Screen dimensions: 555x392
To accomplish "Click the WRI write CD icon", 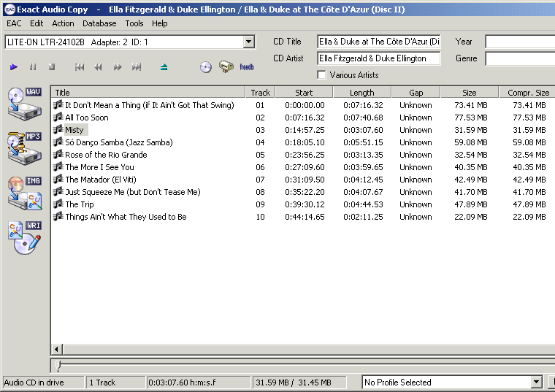I will [24, 238].
